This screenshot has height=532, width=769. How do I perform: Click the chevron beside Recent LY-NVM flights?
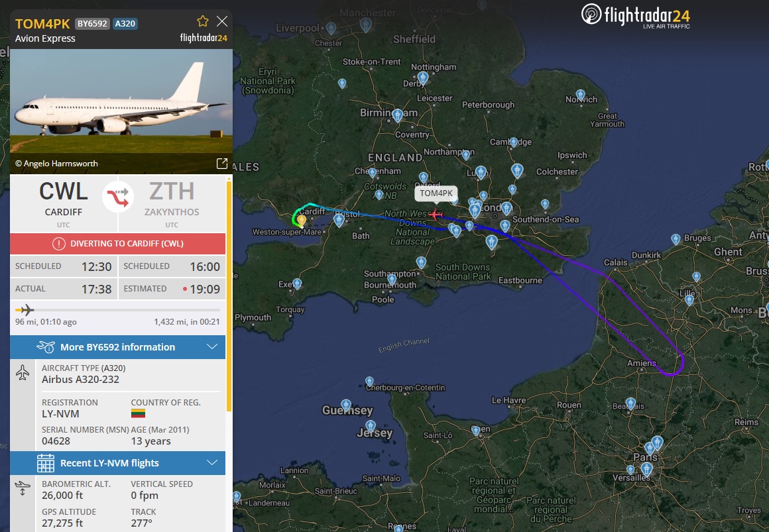[212, 463]
